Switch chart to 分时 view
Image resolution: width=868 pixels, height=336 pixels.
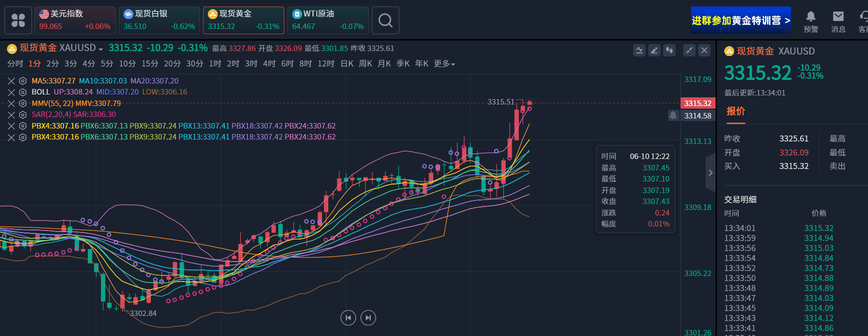(x=15, y=63)
